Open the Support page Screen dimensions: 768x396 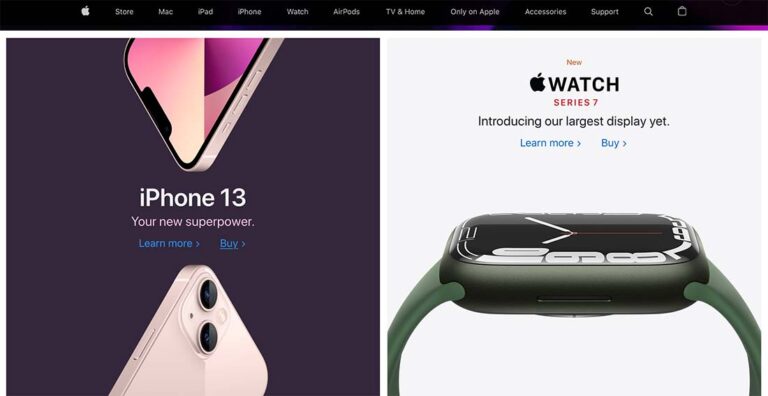pos(604,12)
